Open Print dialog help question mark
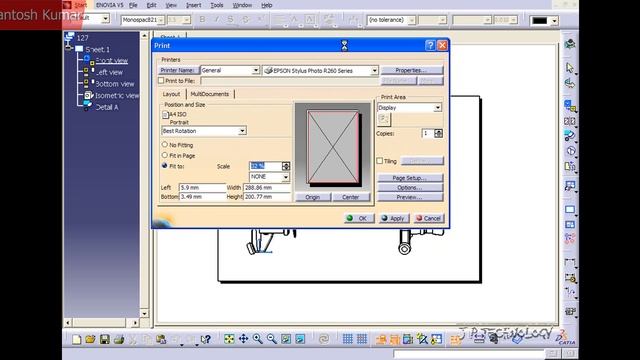 click(430, 45)
